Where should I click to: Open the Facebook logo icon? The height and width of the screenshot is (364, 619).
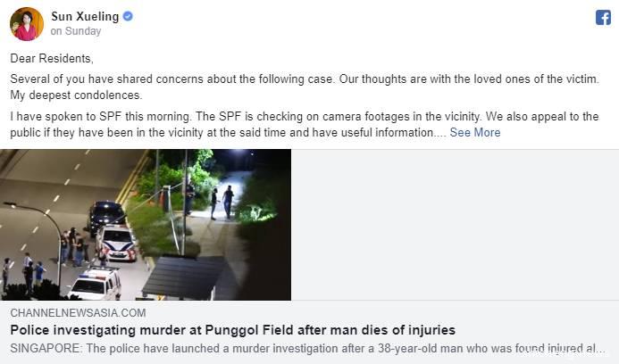coord(603,18)
